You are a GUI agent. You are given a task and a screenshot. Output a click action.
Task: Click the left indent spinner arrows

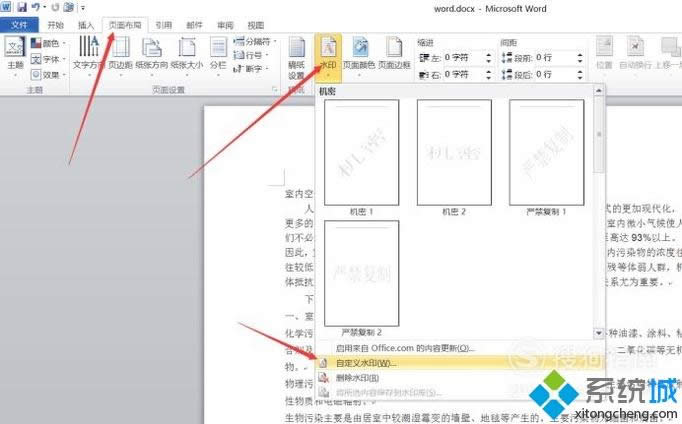point(488,57)
